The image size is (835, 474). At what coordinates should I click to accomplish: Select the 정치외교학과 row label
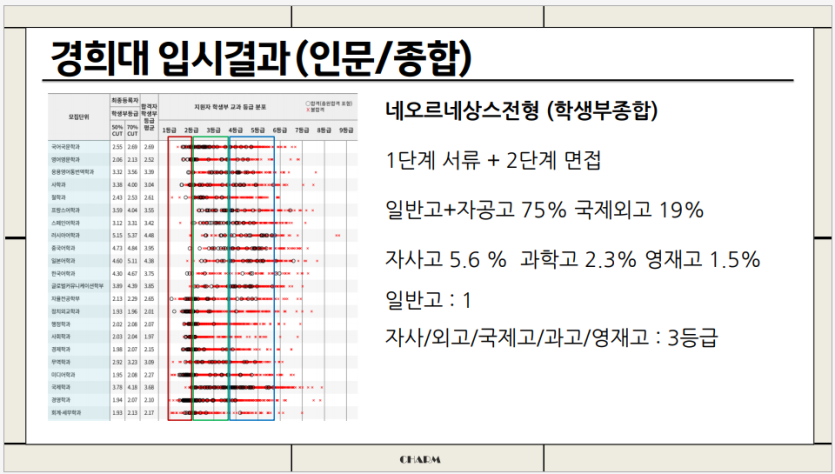point(66,312)
